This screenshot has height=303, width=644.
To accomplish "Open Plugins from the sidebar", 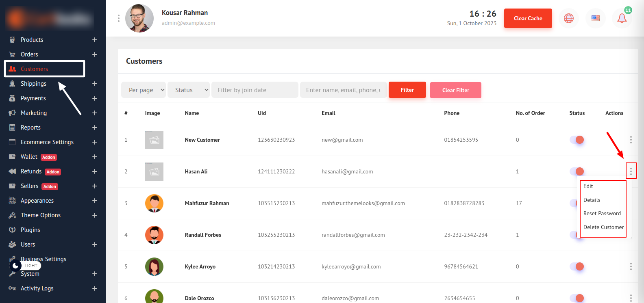I will [30, 230].
